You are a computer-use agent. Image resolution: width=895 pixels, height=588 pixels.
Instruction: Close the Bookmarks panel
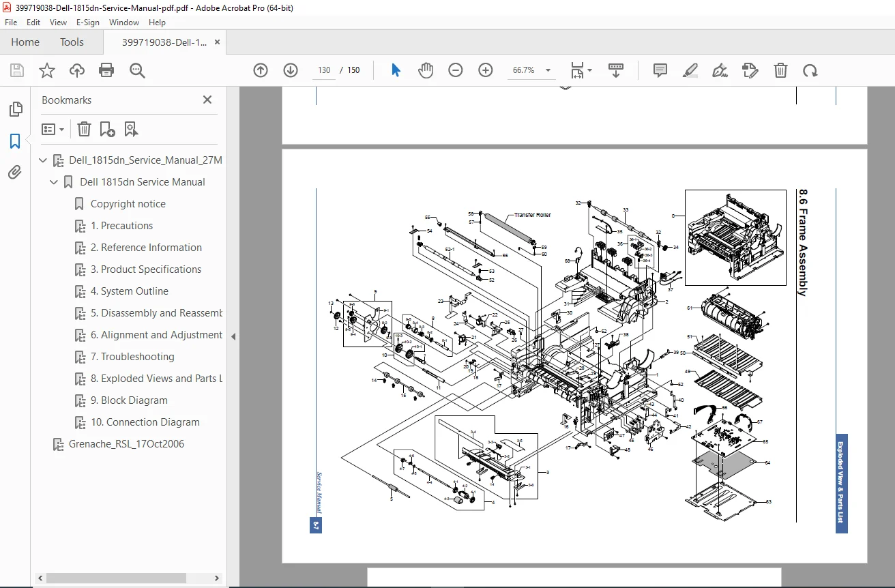[x=207, y=100]
